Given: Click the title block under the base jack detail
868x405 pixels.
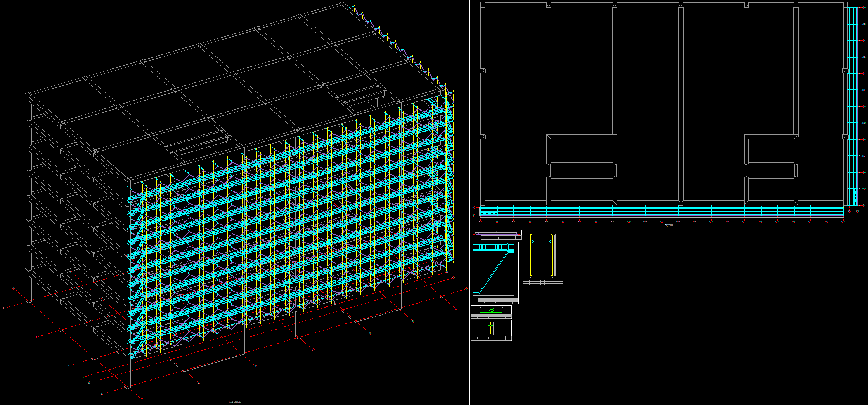Looking at the screenshot, I should click(491, 338).
